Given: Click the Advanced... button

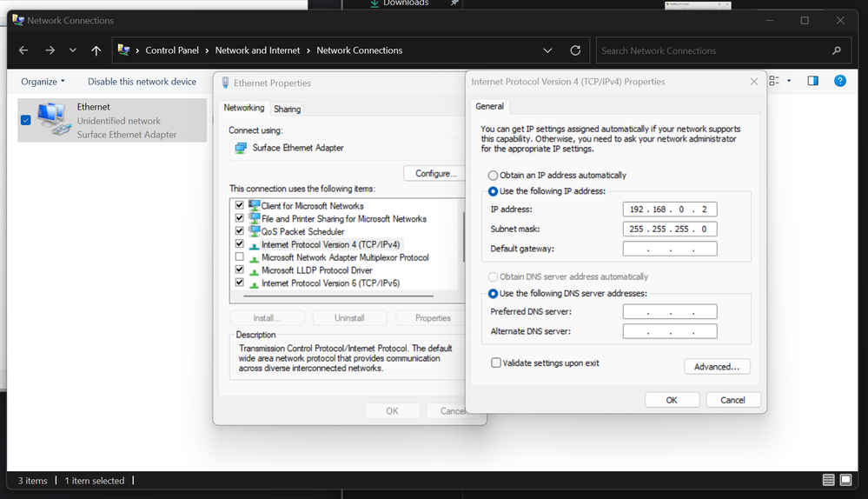Looking at the screenshot, I should (716, 367).
